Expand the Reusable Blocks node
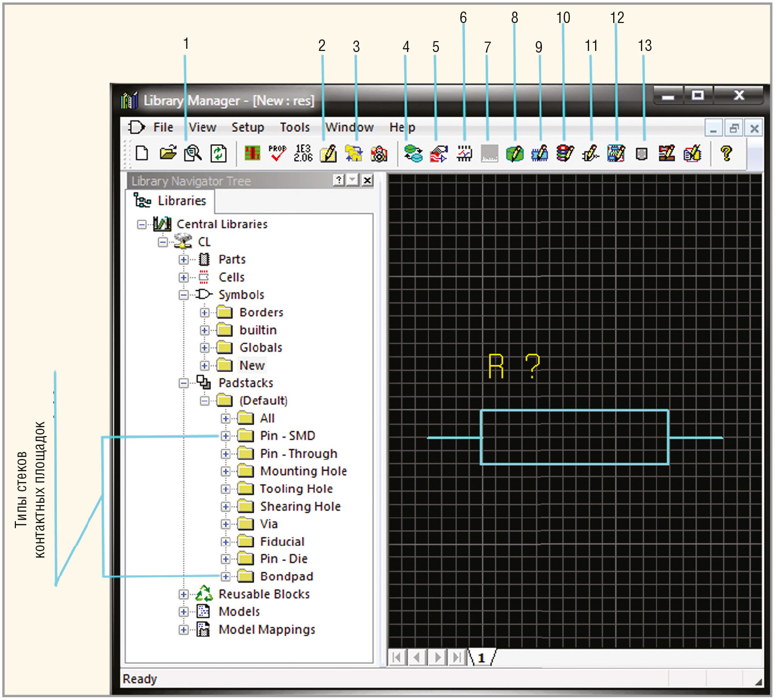This screenshot has height=700, width=777. tap(184, 595)
